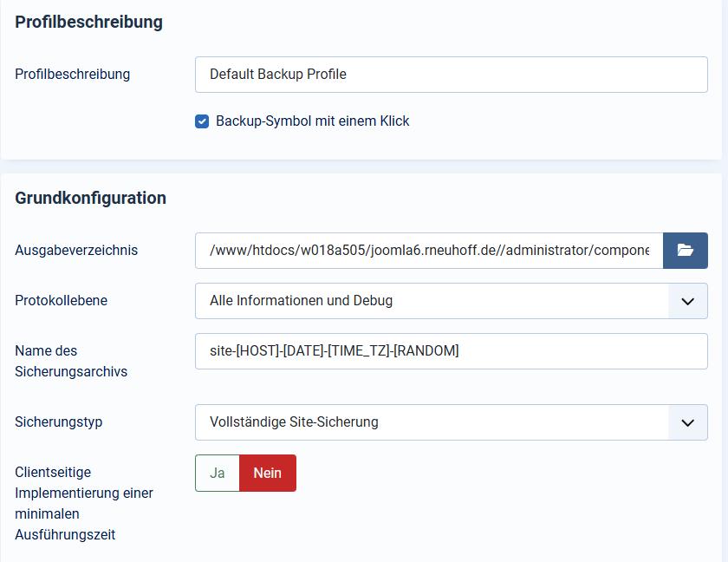The height and width of the screenshot is (562, 728).
Task: Click the Profilbeschreibung section header
Action: coord(88,22)
